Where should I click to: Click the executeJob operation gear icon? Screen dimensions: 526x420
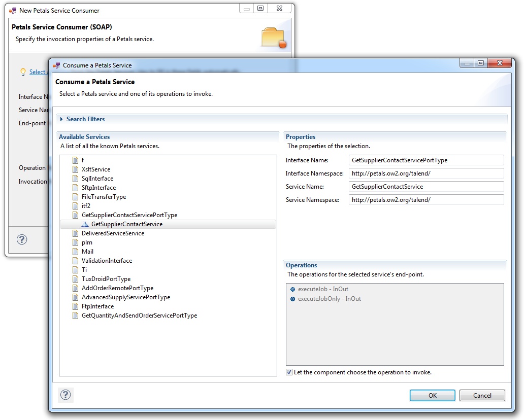click(292, 289)
